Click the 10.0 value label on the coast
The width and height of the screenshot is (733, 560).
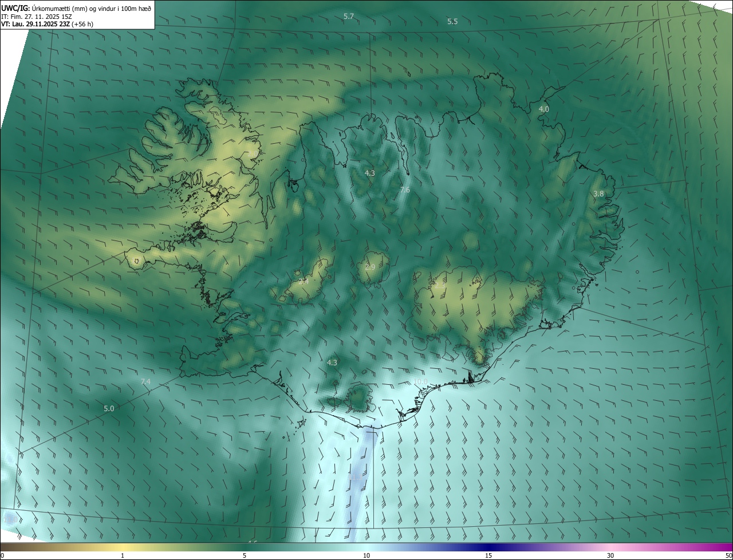point(420,382)
